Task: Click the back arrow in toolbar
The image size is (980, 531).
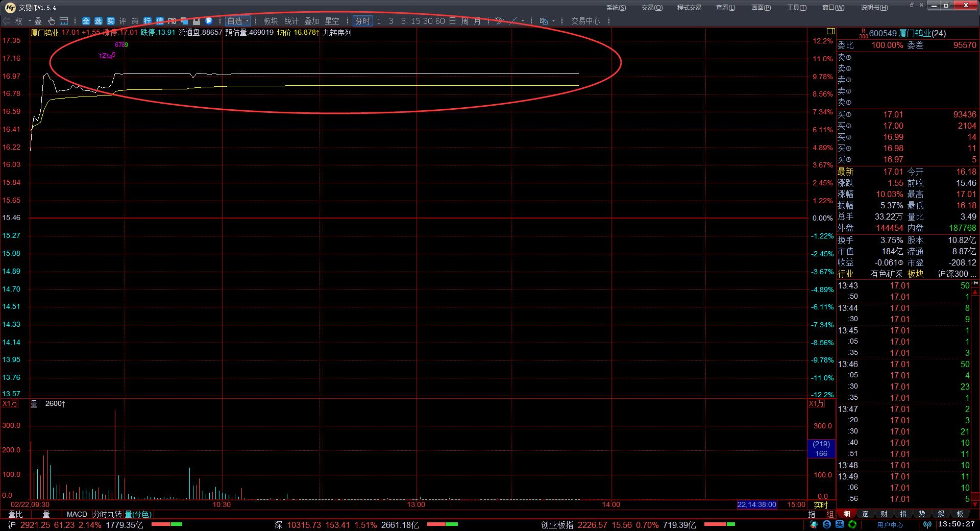Action: pyautogui.click(x=6, y=21)
